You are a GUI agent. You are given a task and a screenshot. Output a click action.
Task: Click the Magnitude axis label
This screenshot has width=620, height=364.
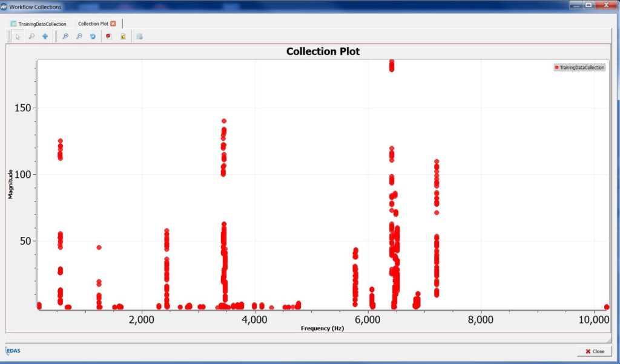[10, 184]
